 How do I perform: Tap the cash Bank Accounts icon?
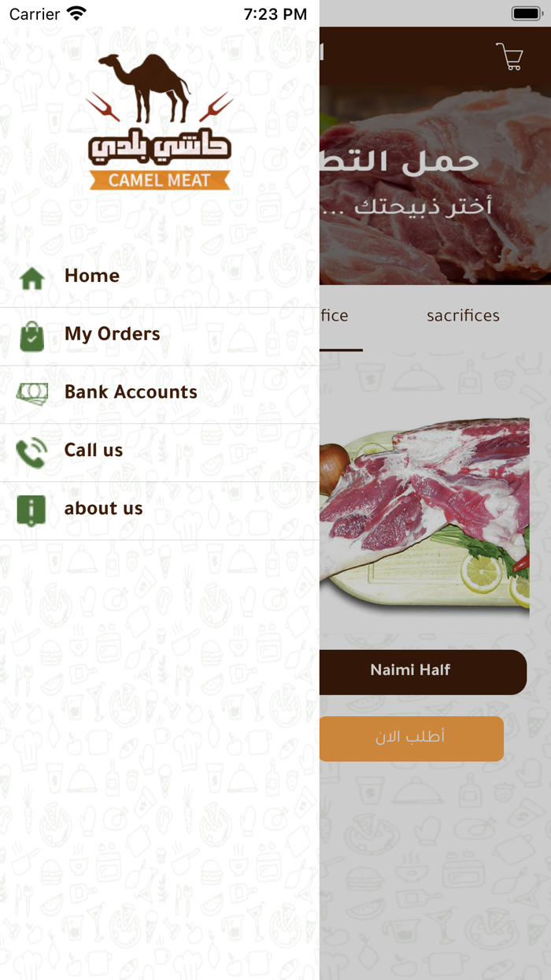[x=31, y=392]
